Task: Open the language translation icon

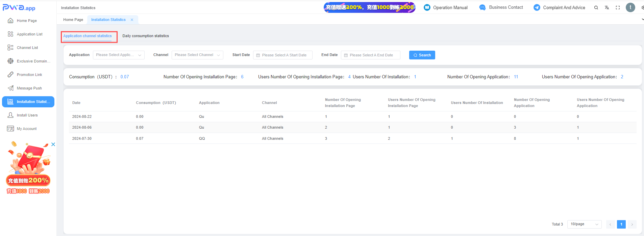Action: (x=607, y=7)
